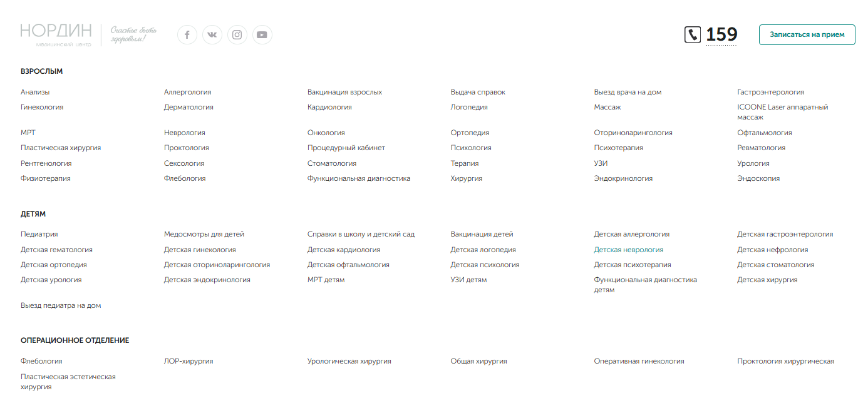Image resolution: width=868 pixels, height=418 pixels.
Task: Click the Нордин medical center logo
Action: tap(56, 34)
